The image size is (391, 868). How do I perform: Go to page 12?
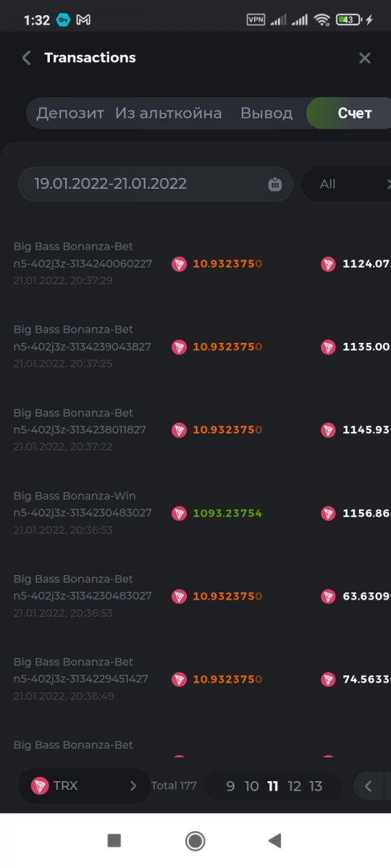294,786
